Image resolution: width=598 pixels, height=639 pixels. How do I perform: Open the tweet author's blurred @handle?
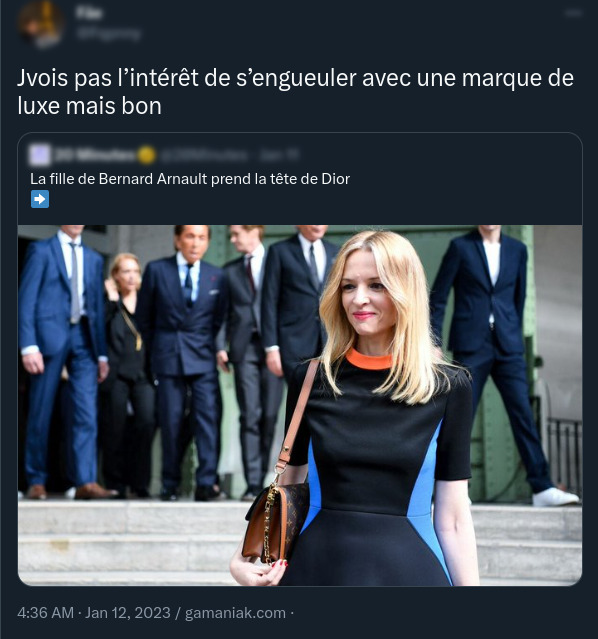pyautogui.click(x=108, y=34)
